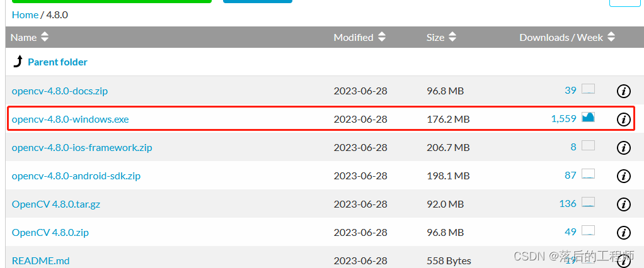Click download stats chart for OpenCV 4.8.0.zip
The height and width of the screenshot is (268, 644).
(x=588, y=230)
